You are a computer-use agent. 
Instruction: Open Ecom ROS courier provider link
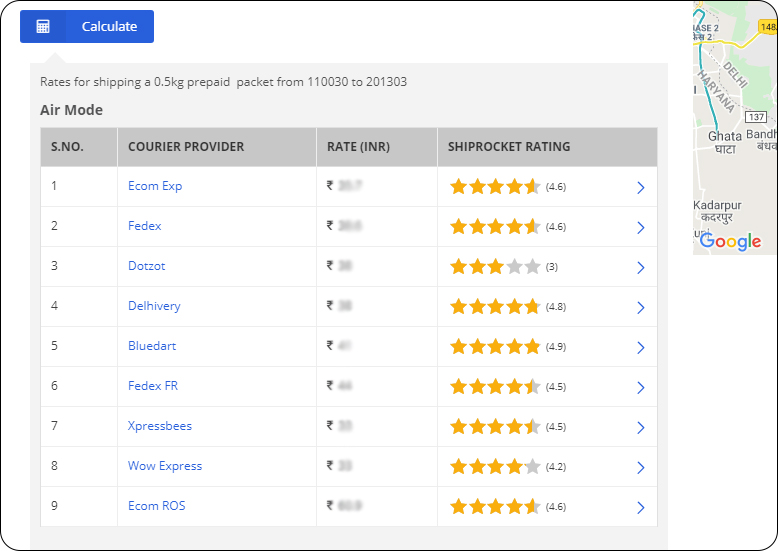[156, 506]
